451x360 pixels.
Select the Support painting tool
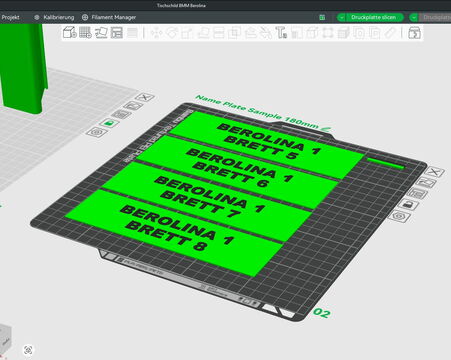250,33
